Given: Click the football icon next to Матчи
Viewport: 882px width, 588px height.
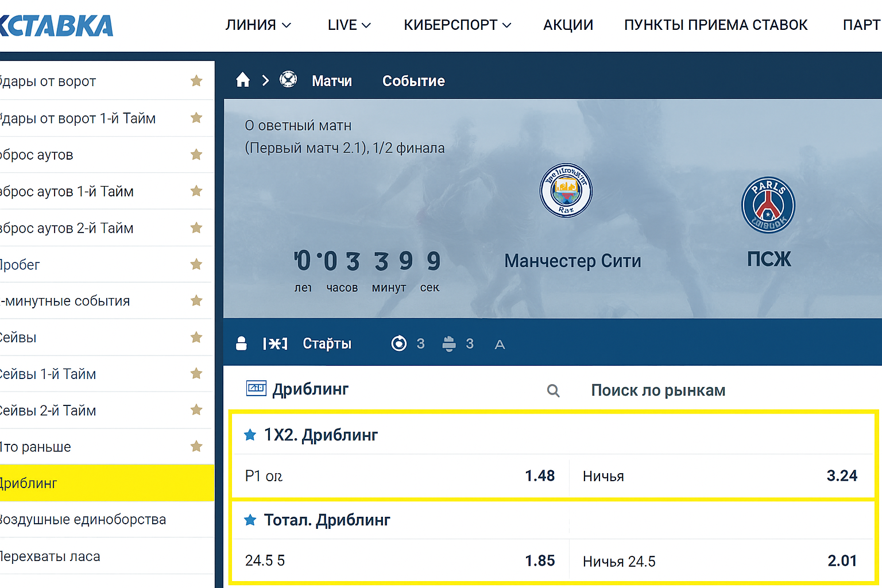Looking at the screenshot, I should click(x=288, y=79).
